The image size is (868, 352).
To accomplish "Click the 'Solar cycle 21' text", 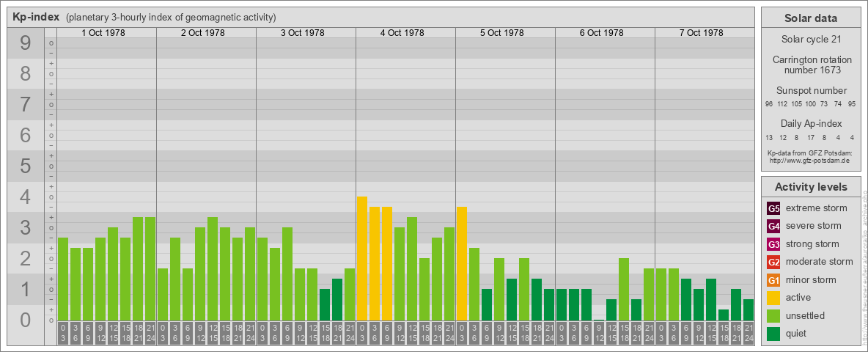I will click(810, 40).
